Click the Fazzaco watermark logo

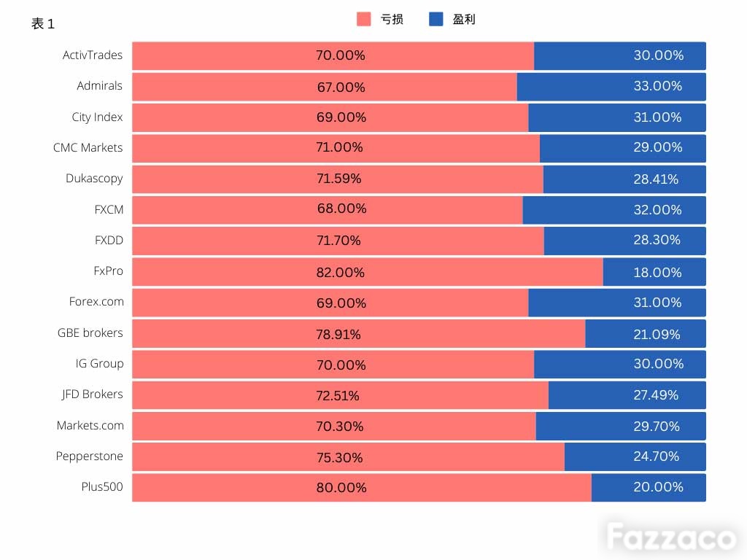click(x=671, y=537)
